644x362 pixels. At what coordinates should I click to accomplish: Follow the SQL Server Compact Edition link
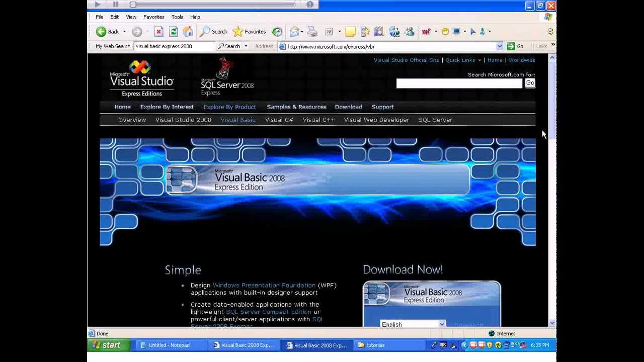[x=269, y=312]
